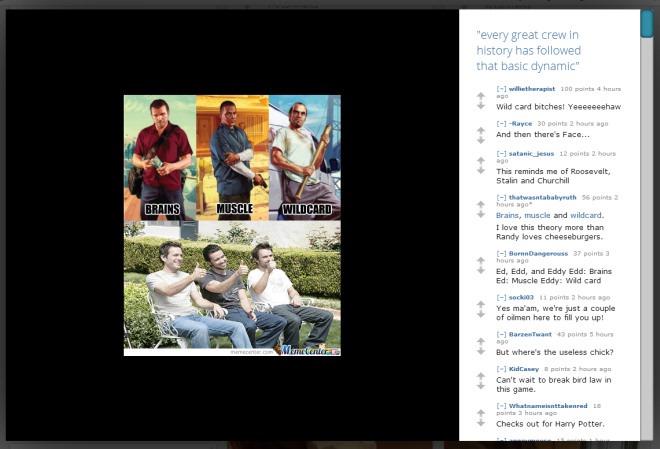Image resolution: width=660 pixels, height=449 pixels.
Task: Visit satanic_jesus's profile page
Action: coord(531,154)
